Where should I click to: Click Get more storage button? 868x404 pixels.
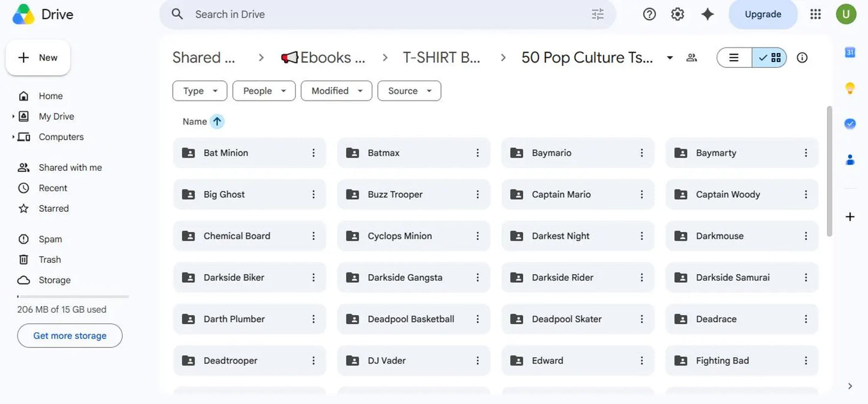tap(70, 335)
